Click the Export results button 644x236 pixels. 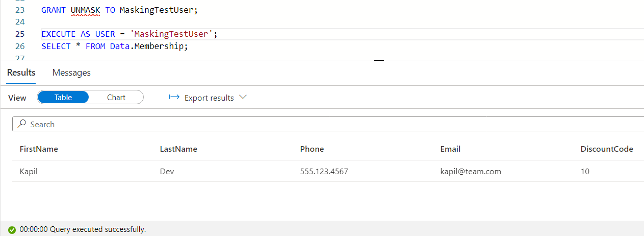coord(209,98)
